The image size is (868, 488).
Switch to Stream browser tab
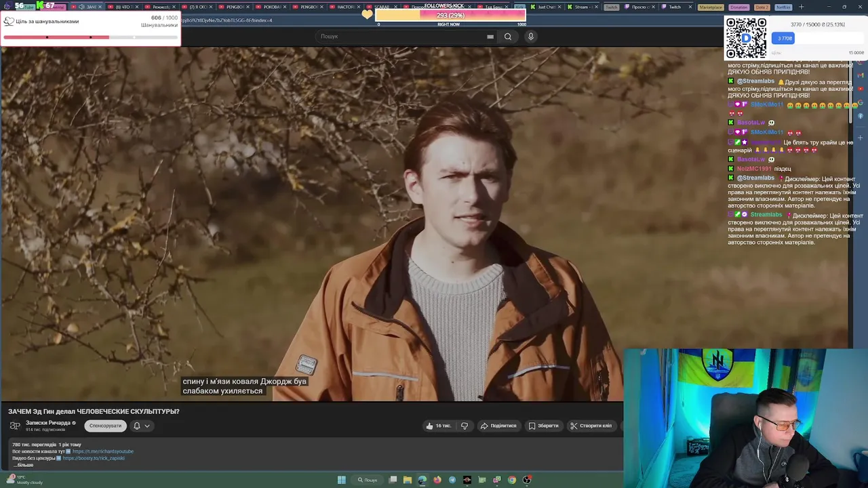(583, 7)
